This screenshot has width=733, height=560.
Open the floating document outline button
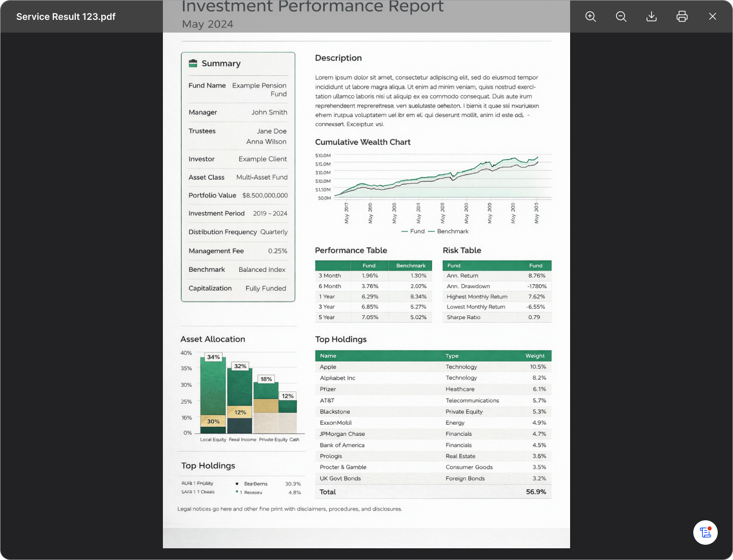[706, 533]
